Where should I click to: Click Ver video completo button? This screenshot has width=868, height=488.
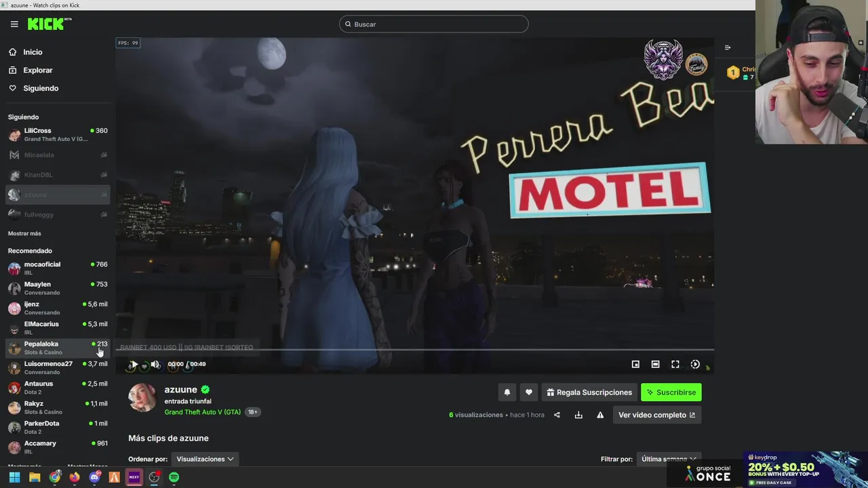click(x=657, y=415)
